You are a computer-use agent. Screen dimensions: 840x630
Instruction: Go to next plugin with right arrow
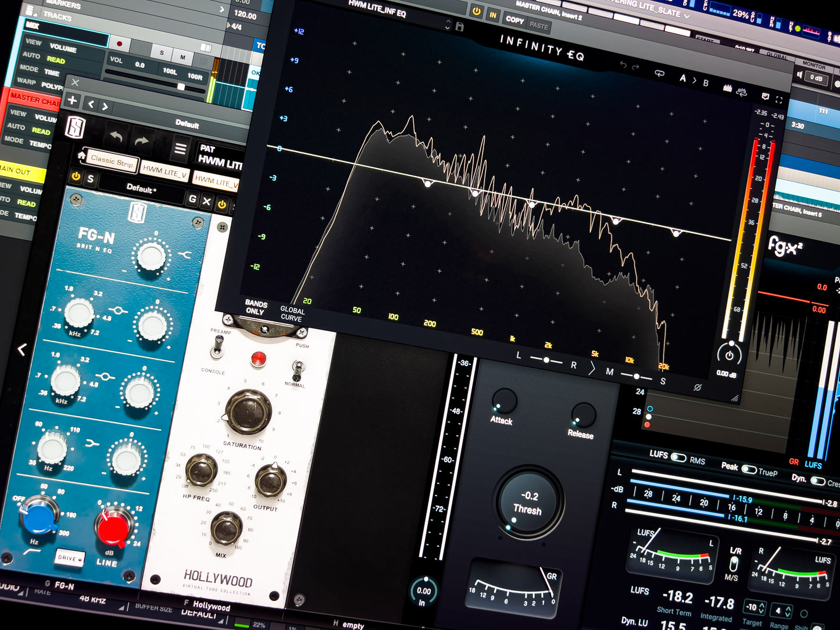[105, 106]
